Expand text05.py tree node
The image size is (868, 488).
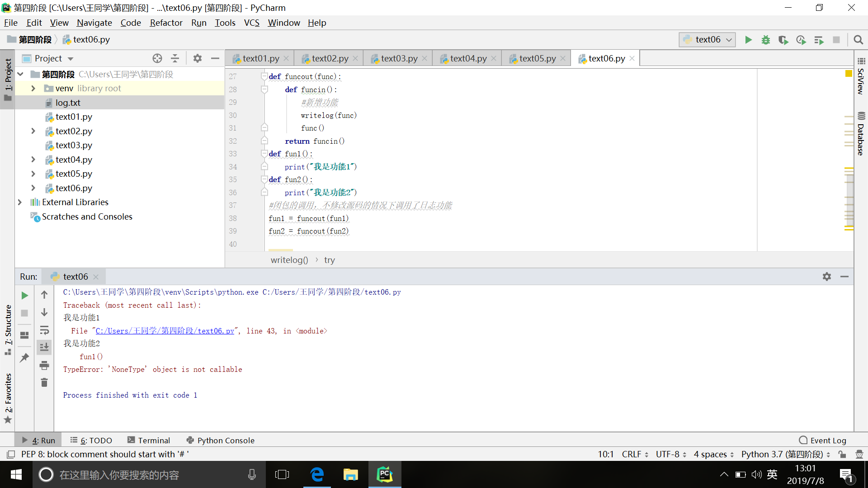click(x=33, y=174)
